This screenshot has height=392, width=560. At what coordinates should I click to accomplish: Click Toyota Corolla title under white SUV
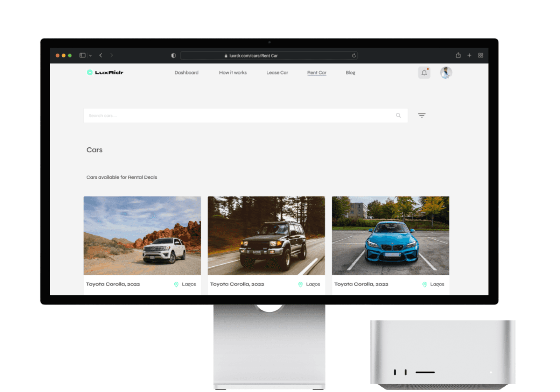click(x=113, y=284)
